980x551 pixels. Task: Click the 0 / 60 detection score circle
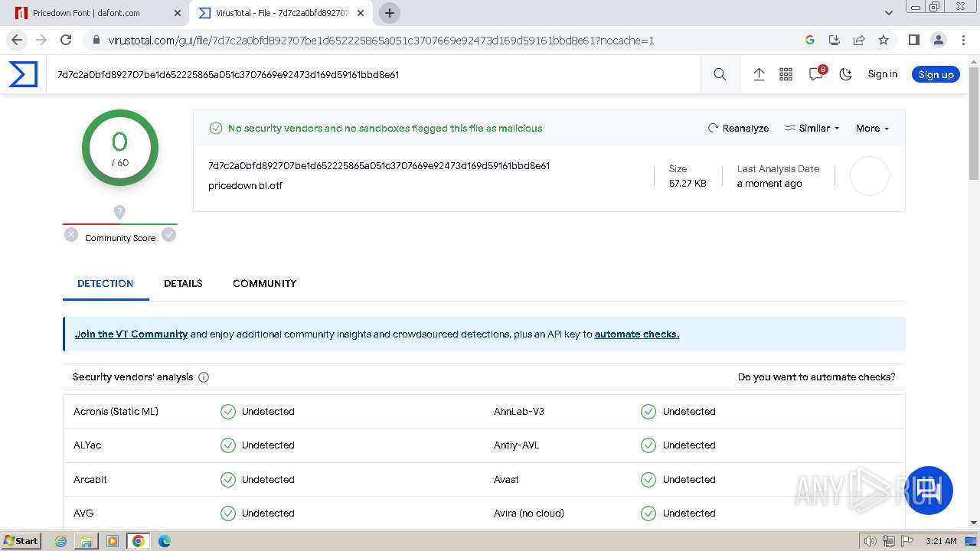(120, 148)
